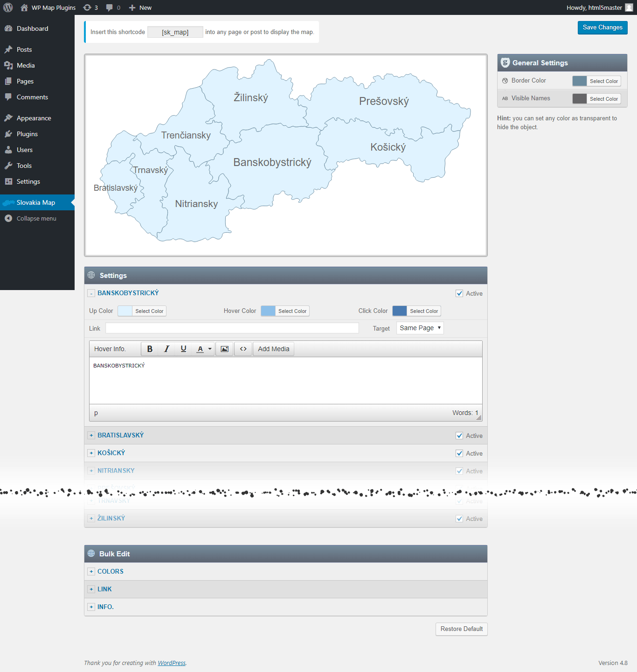Apply bold in Hover Info editor
The image size is (637, 672).
coord(150,349)
